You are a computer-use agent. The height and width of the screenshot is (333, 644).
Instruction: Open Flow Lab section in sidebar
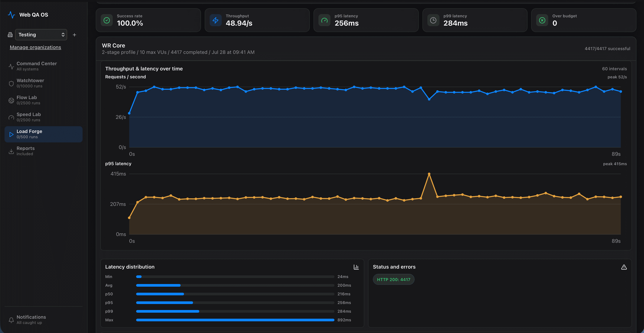click(44, 100)
